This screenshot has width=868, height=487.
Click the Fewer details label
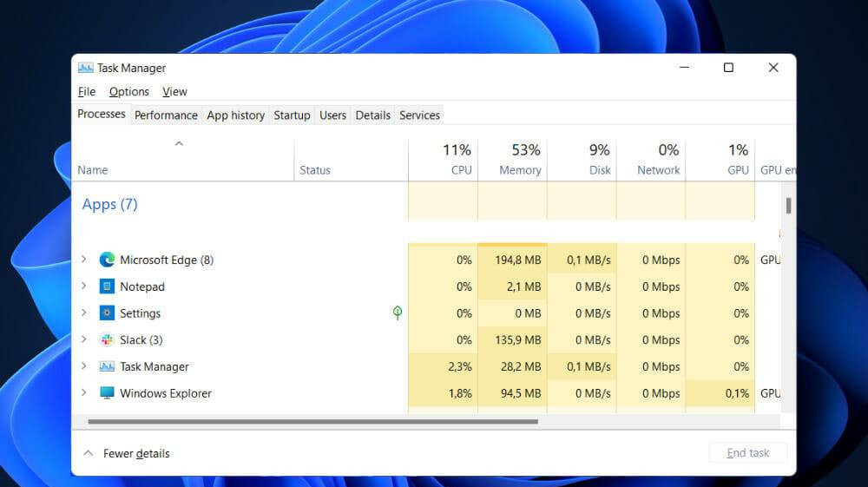136,453
